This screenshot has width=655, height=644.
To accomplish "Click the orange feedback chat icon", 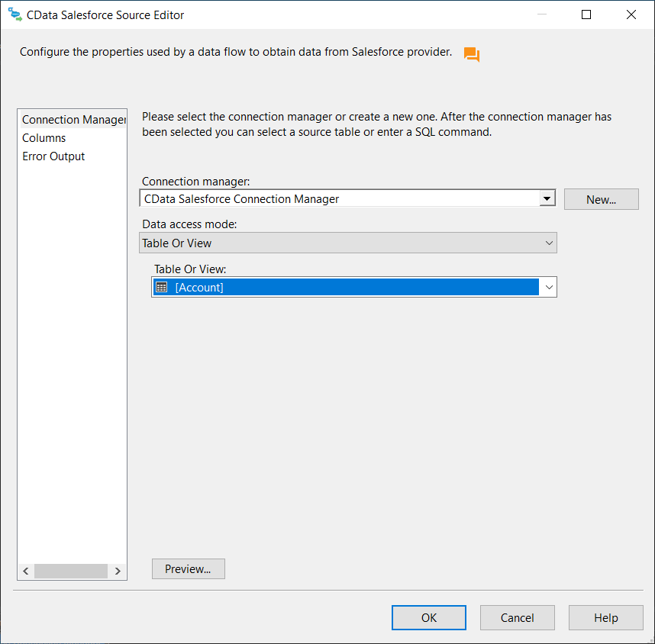I will [471, 54].
